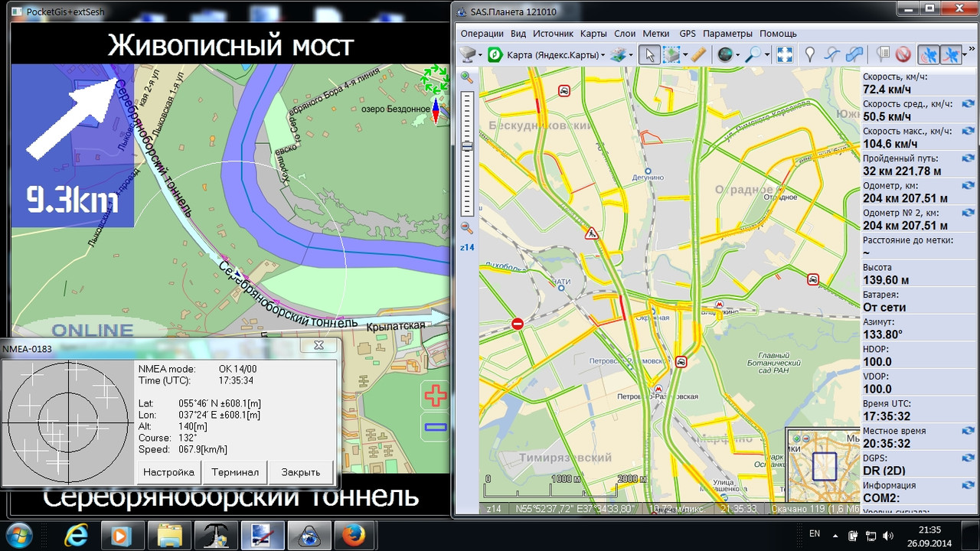
Task: Click the white direction arrow panel showing 9.3km
Action: point(73,145)
